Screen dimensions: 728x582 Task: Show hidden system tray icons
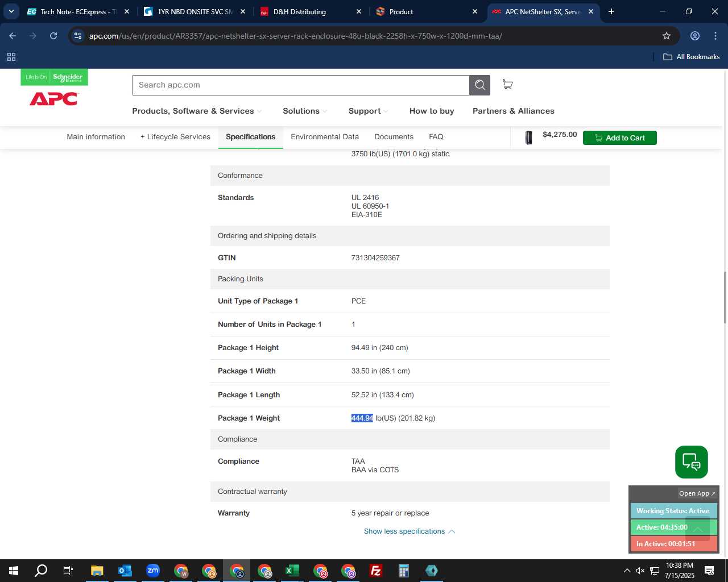coord(627,571)
